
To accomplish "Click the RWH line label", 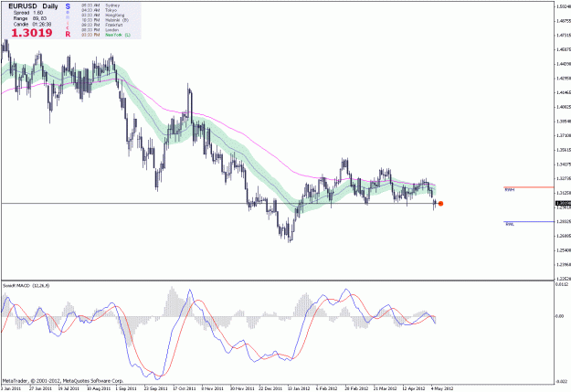I will click(510, 190).
